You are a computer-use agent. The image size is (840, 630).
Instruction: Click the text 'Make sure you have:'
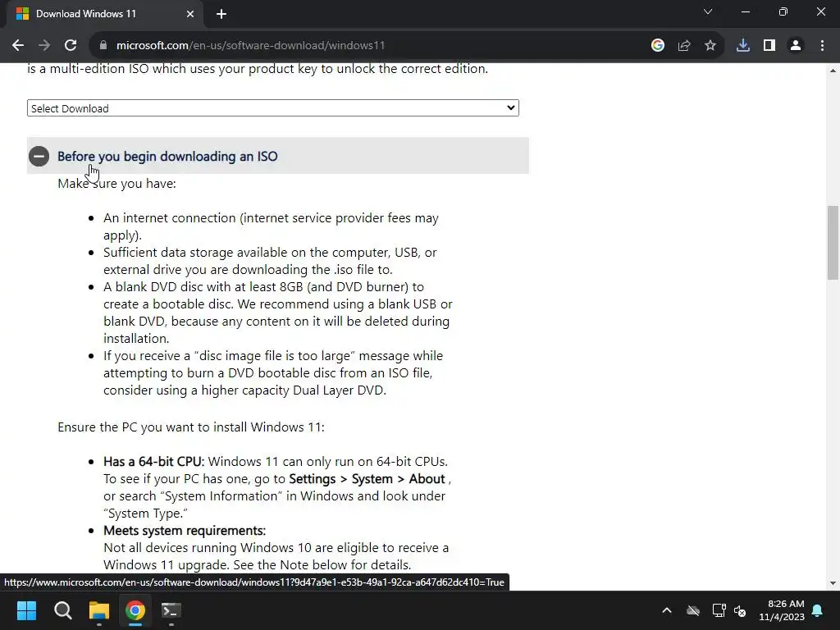(x=116, y=184)
